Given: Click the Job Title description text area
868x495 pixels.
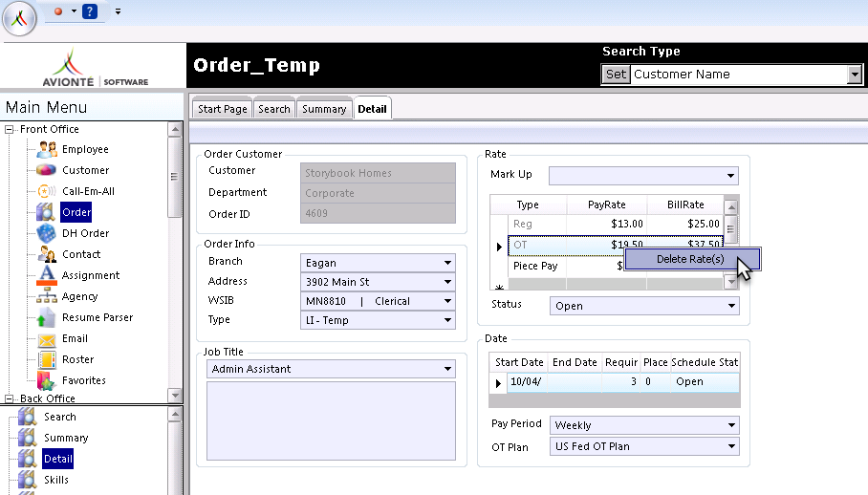Looking at the screenshot, I should coord(331,420).
